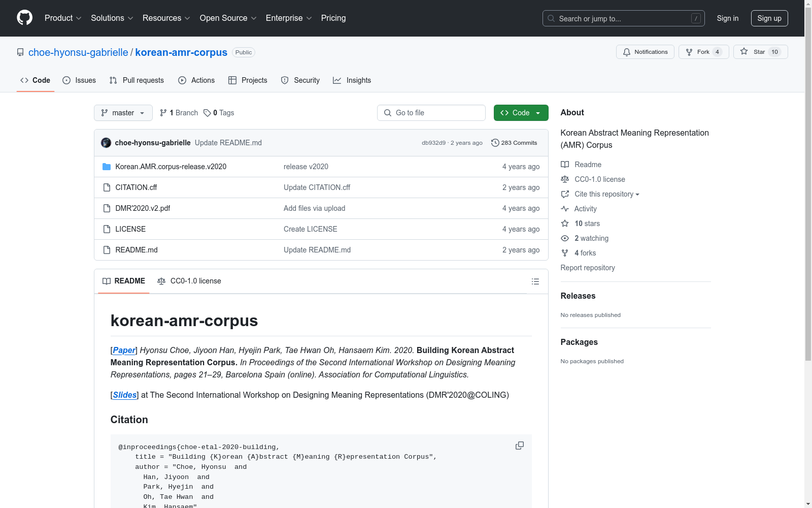Click the search magnifier icon in header
812x508 pixels.
(x=551, y=18)
